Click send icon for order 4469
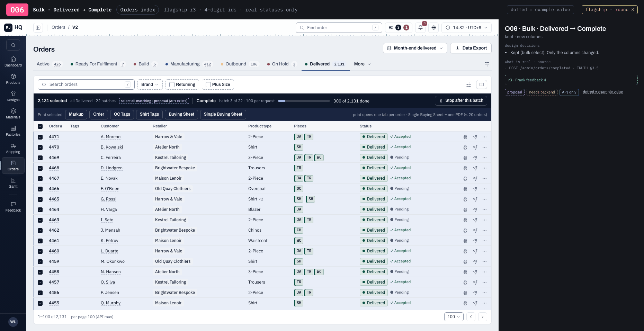 tap(475, 158)
